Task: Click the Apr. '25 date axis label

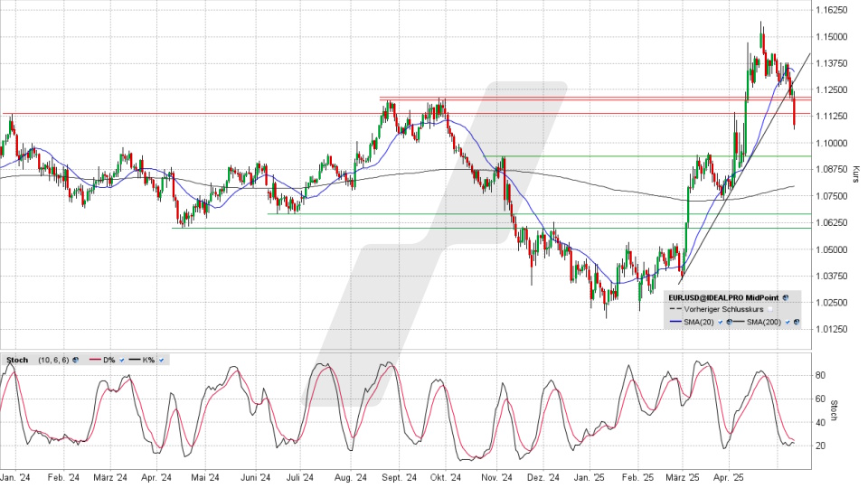Action: [x=728, y=477]
